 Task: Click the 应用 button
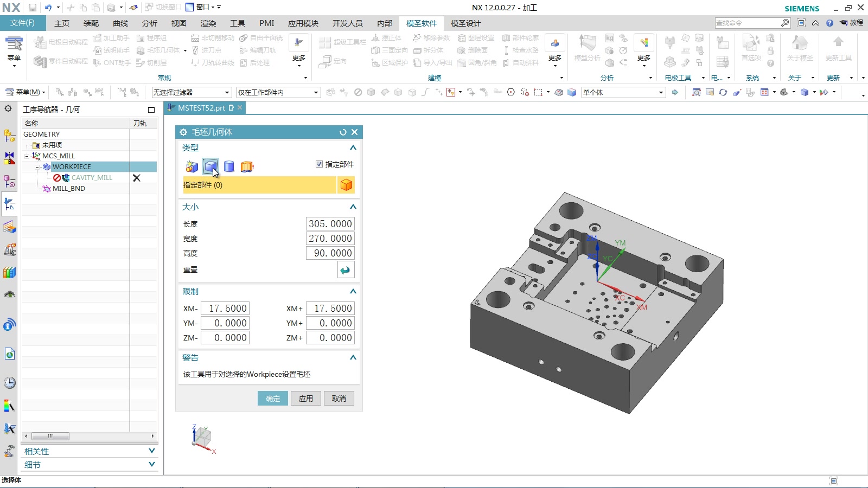[306, 399]
